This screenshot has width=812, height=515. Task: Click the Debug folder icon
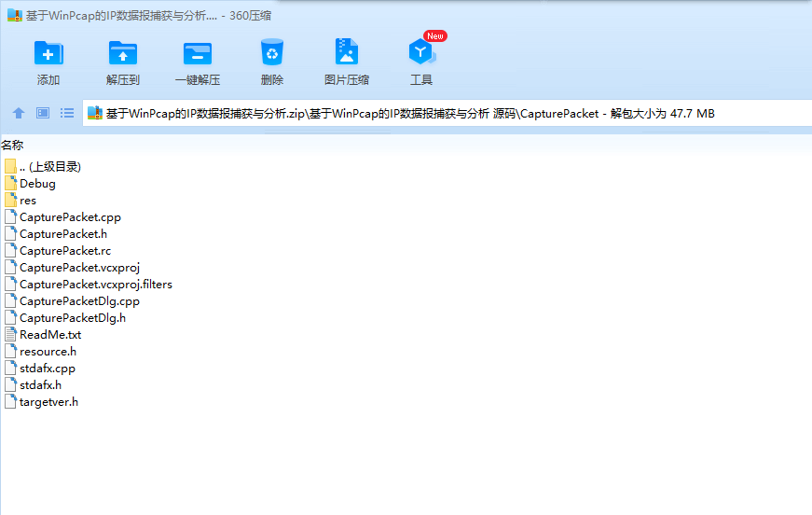[10, 183]
